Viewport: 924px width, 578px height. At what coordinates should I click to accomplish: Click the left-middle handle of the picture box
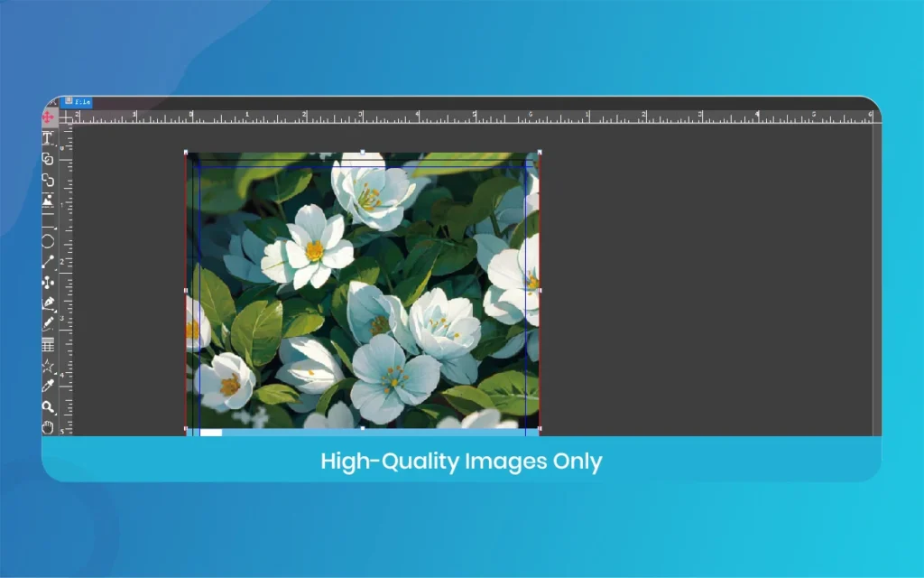(186, 290)
